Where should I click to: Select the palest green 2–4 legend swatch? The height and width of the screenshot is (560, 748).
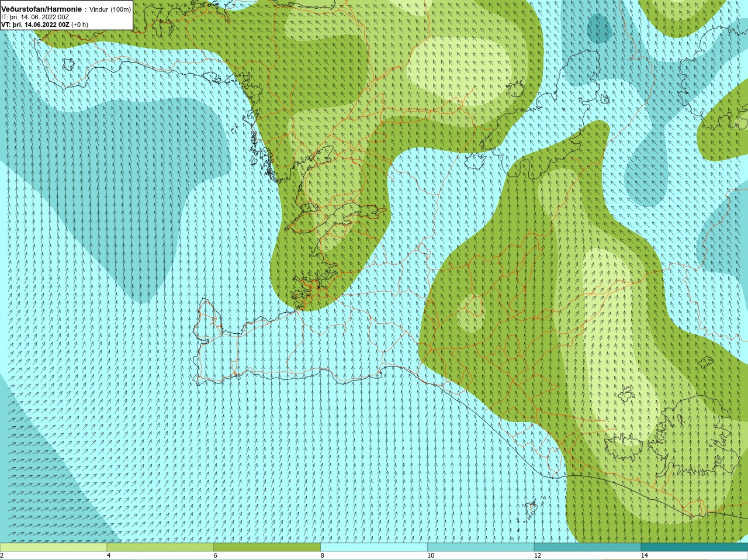point(53,547)
